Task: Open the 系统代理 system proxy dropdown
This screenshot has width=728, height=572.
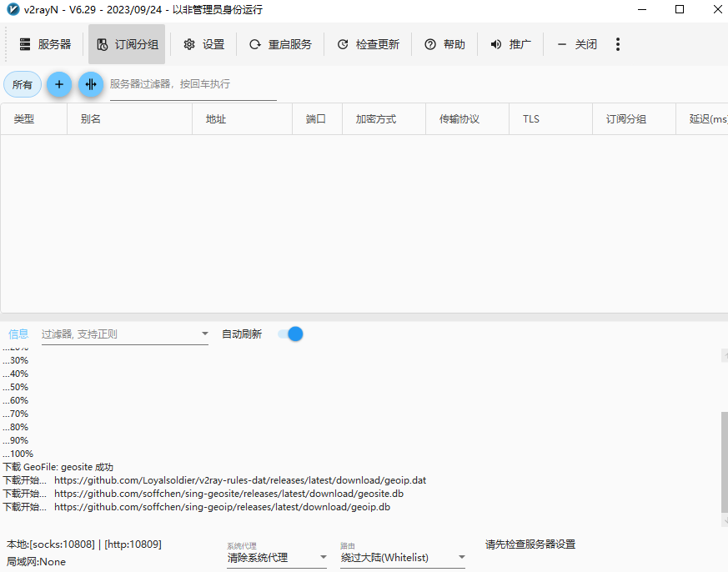Action: click(277, 557)
